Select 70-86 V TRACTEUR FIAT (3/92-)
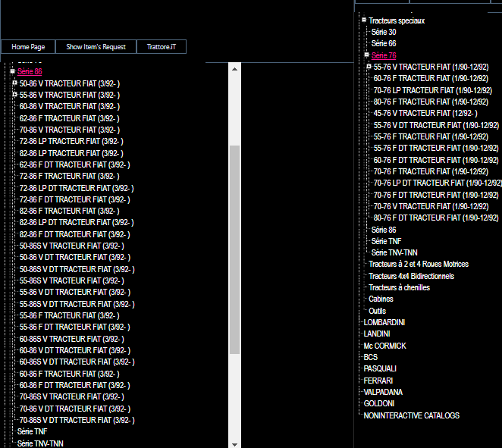 [70, 130]
